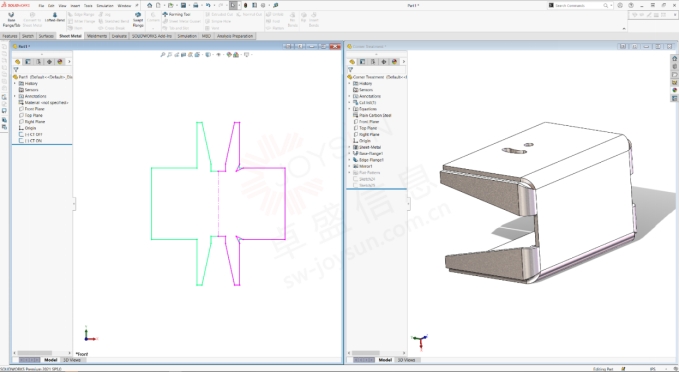Click the Home icon in the top toolbar
Viewport: 680px width, 373px height.
click(150, 5)
